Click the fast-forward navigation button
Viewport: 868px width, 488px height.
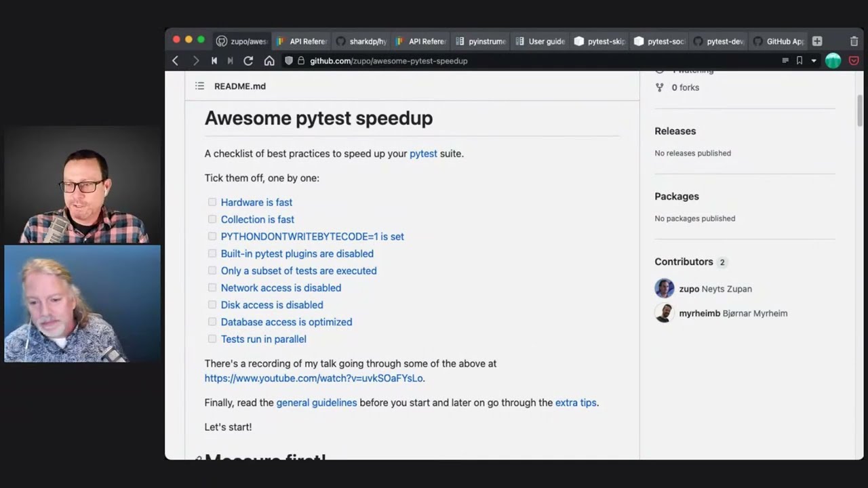pyautogui.click(x=231, y=61)
